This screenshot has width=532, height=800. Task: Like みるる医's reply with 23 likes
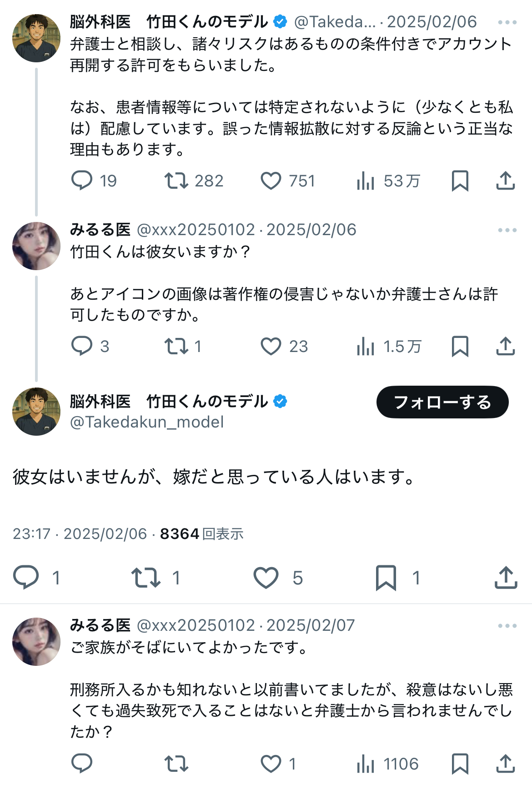click(271, 346)
